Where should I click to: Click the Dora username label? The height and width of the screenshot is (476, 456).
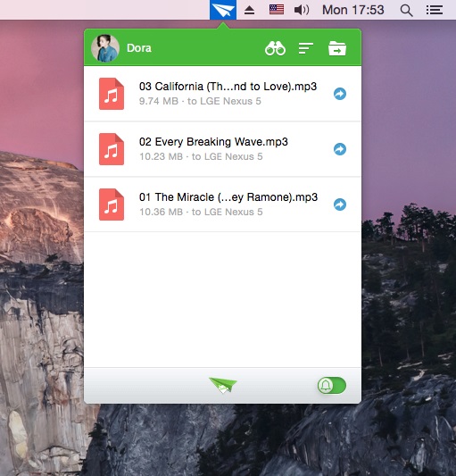pyautogui.click(x=139, y=48)
